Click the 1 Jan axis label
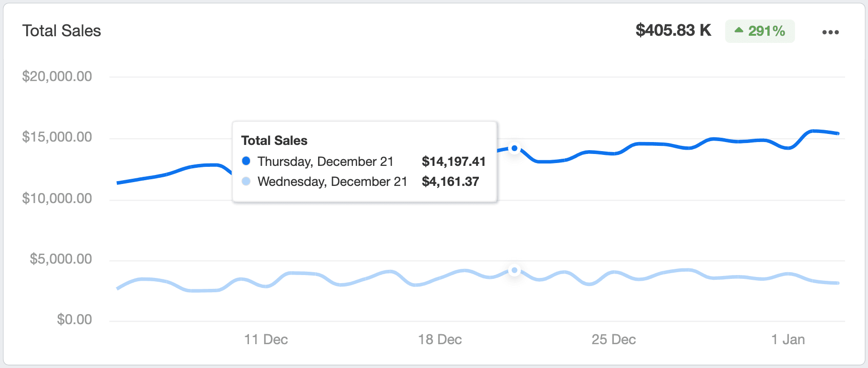The width and height of the screenshot is (868, 368). 788,339
